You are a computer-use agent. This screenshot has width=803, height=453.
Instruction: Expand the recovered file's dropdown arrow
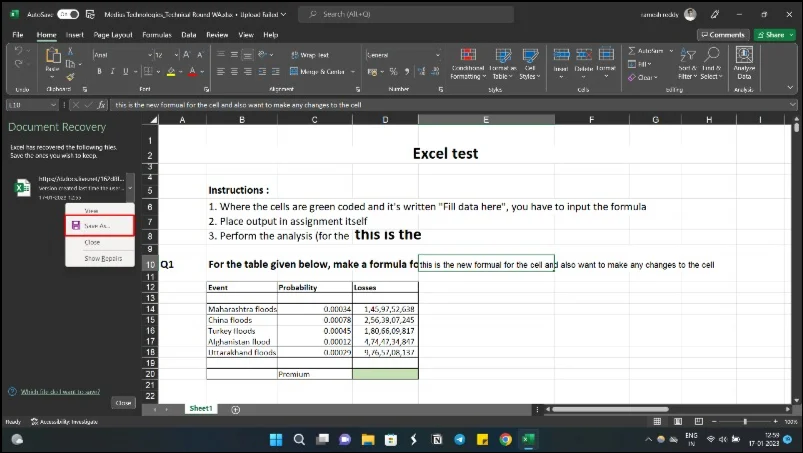pos(128,189)
